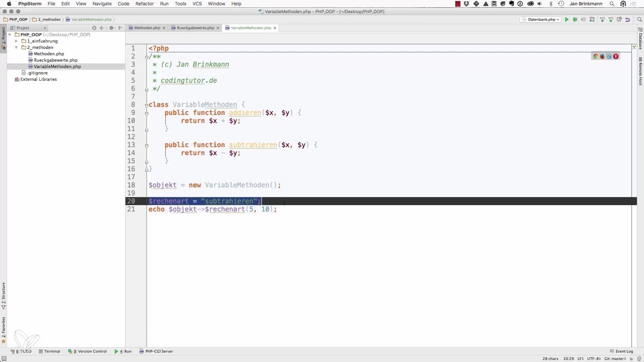The image size is (644, 362).
Task: Click 2_methoden breadcrumb in navigation bar
Action: 47,19
